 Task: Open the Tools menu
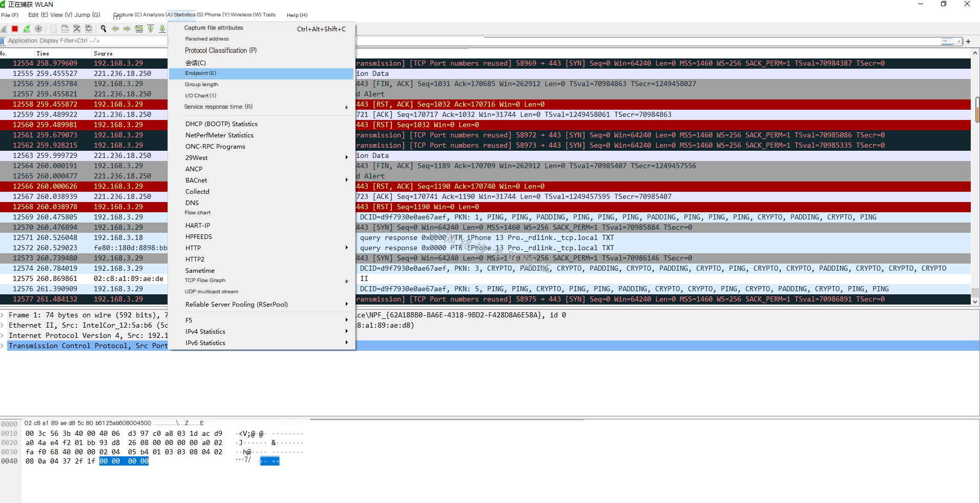coord(269,15)
